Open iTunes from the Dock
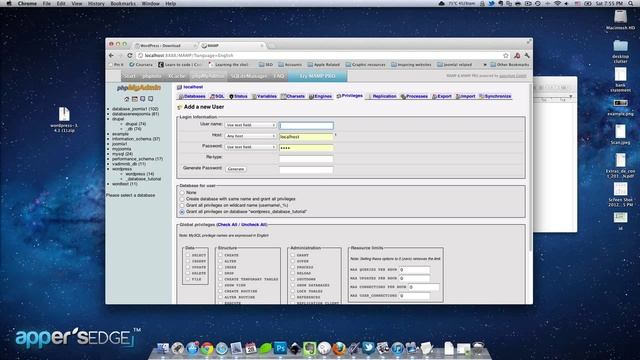 pos(397,348)
